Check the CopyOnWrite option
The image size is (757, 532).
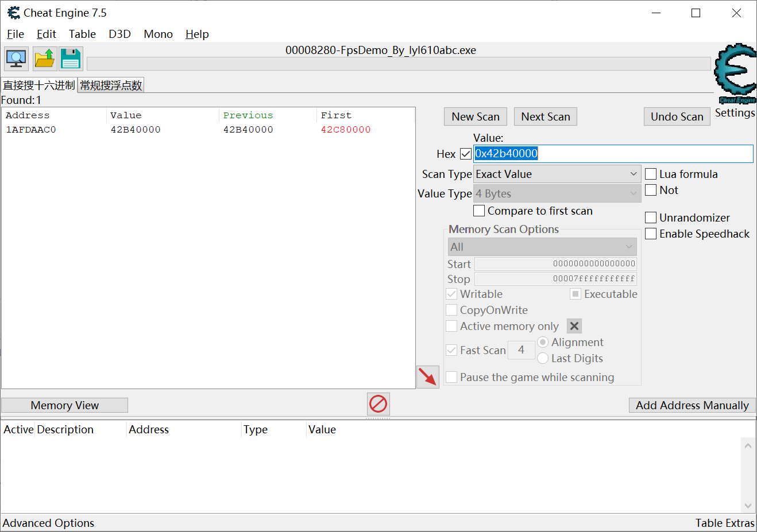click(x=452, y=310)
